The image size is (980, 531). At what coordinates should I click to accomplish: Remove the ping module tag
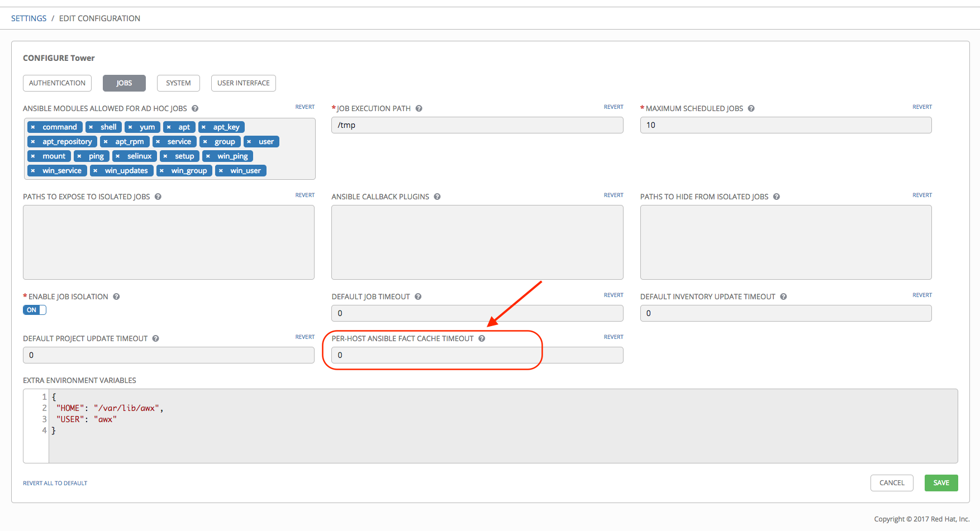79,156
